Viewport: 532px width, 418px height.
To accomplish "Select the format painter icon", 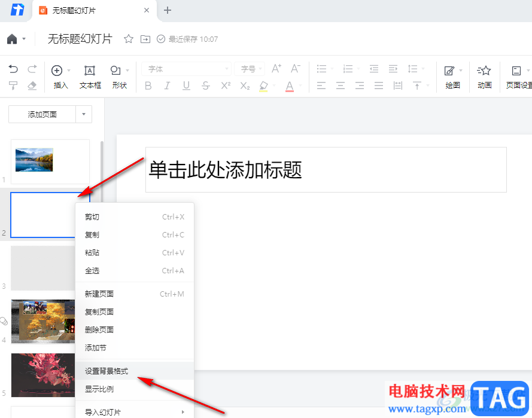I will [x=13, y=86].
